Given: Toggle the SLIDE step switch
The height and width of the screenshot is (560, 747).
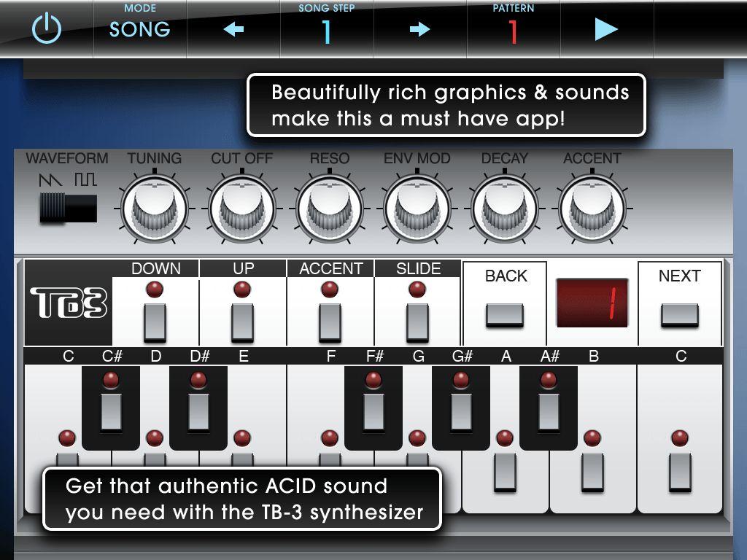Looking at the screenshot, I should [x=417, y=323].
